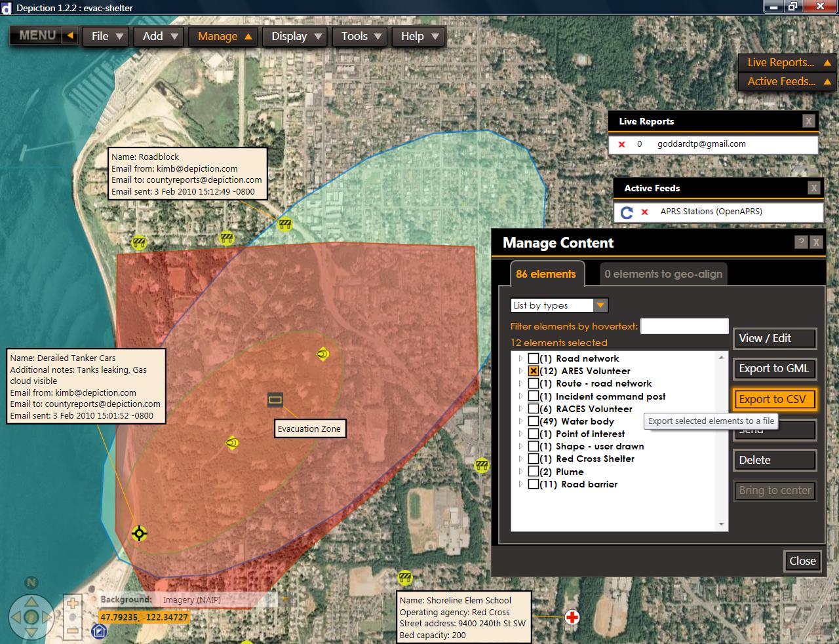Click the Filter elements by hovertext field
839x644 pixels.
[x=684, y=326]
